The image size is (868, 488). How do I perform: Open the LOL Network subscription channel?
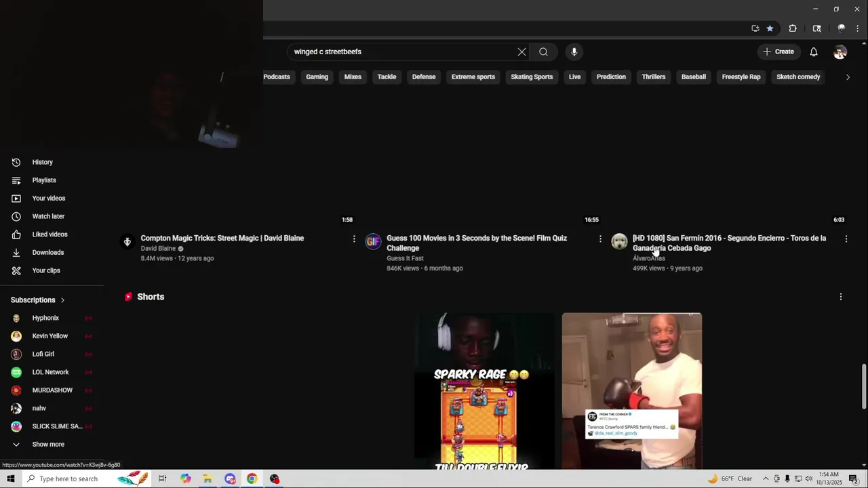click(52, 372)
